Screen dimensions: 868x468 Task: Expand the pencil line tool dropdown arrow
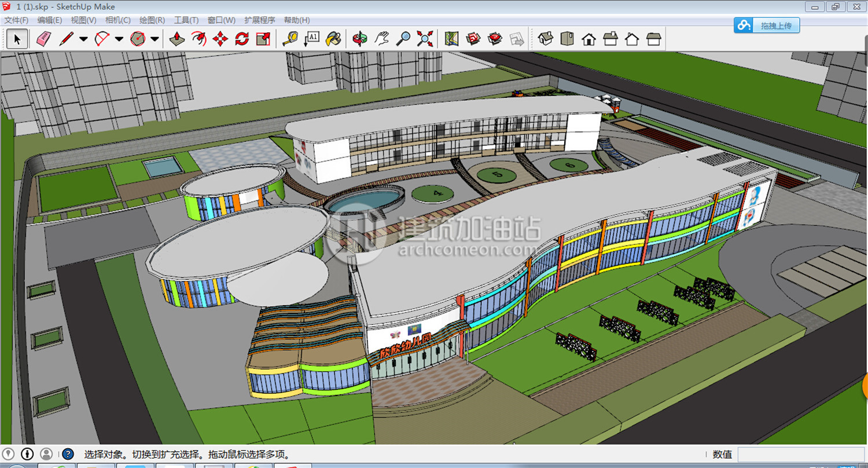83,39
